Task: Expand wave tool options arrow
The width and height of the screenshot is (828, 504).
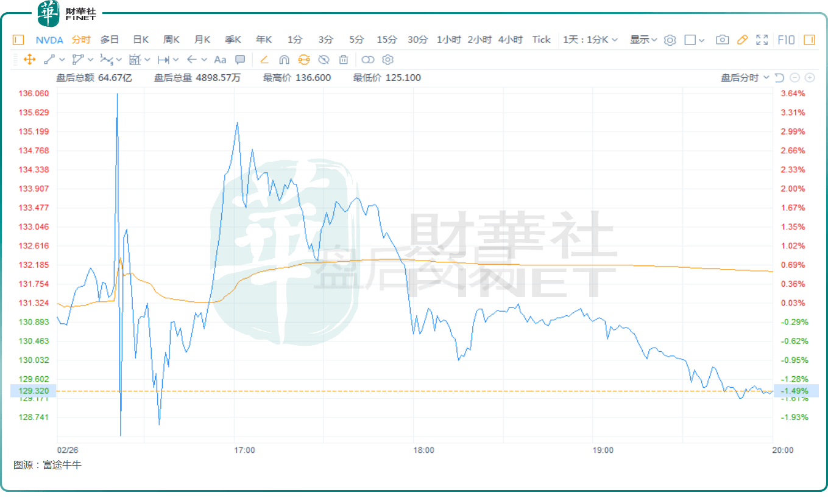Action: pos(119,60)
